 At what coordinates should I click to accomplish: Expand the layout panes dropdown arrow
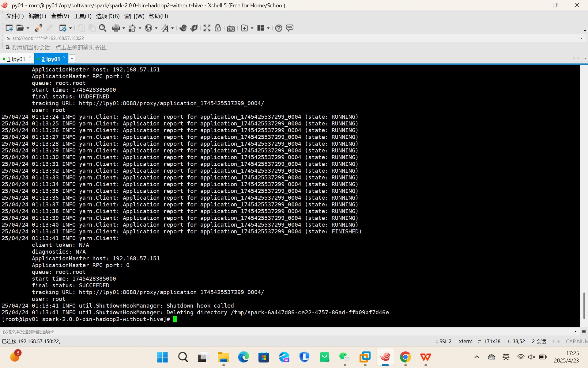268,28
